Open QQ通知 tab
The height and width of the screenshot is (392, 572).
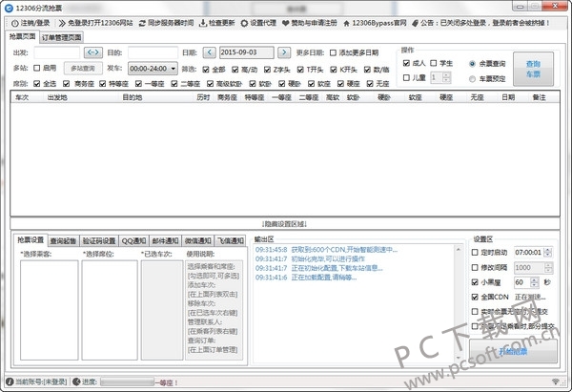tap(133, 241)
